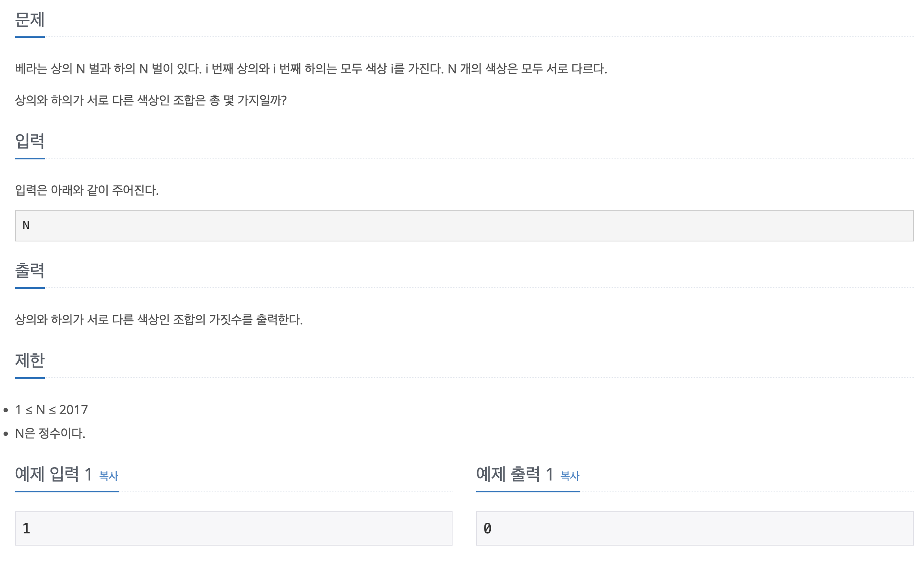924x561 pixels.
Task: Click the output description ending with 출력한다
Action: tap(159, 320)
